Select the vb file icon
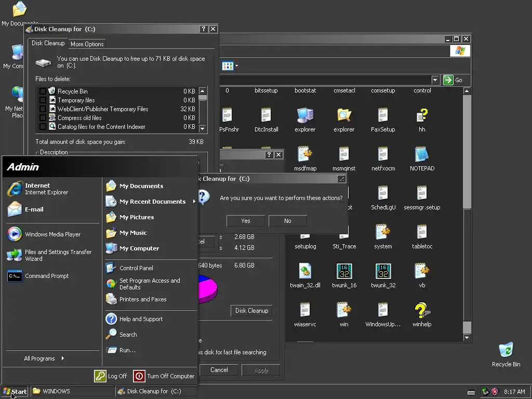This screenshot has width=532, height=399. pyautogui.click(x=422, y=275)
